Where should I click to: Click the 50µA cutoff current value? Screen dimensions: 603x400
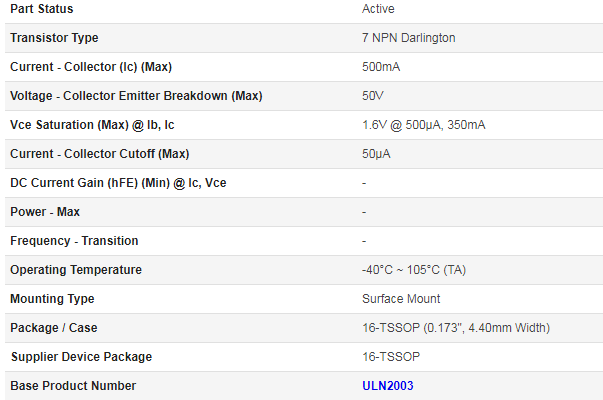pos(376,154)
